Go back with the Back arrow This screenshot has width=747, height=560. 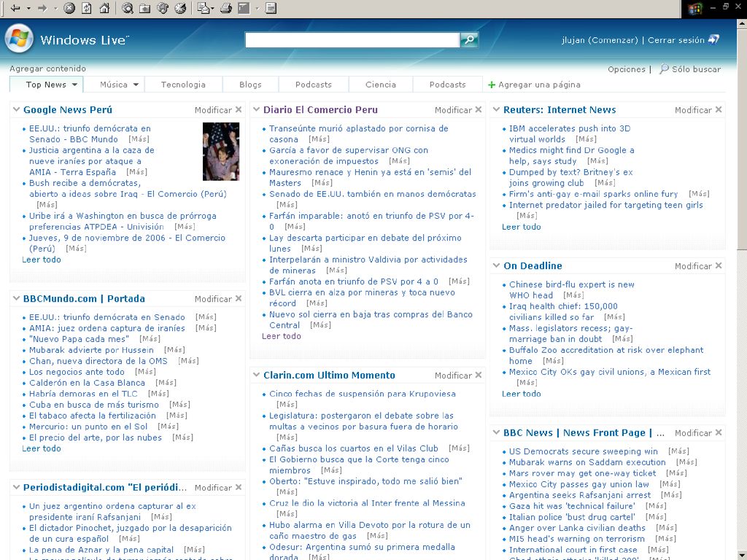coord(15,8)
